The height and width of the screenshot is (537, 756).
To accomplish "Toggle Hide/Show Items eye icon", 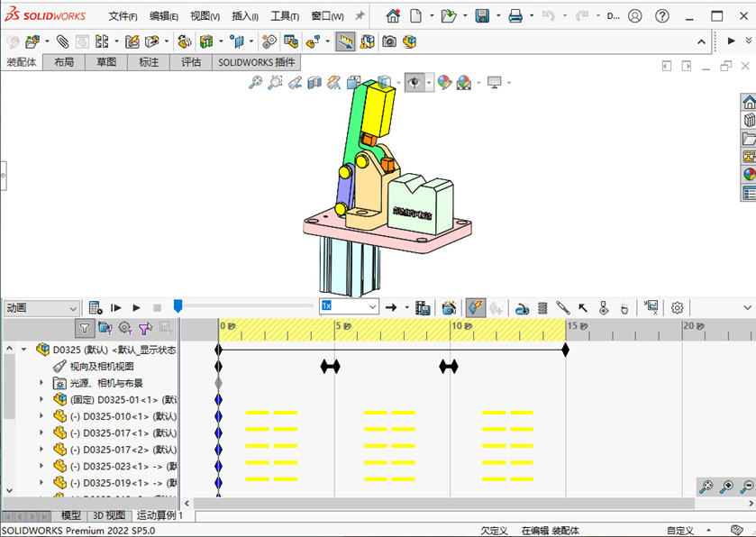I will (x=414, y=82).
